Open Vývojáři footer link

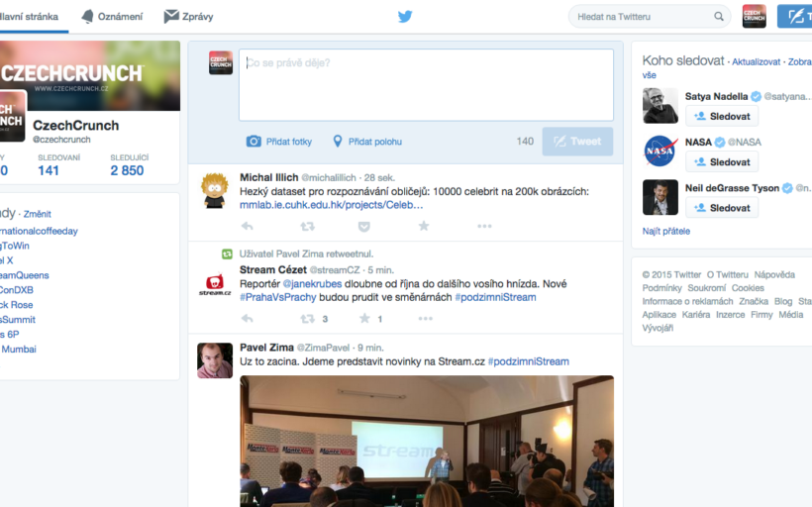(658, 328)
